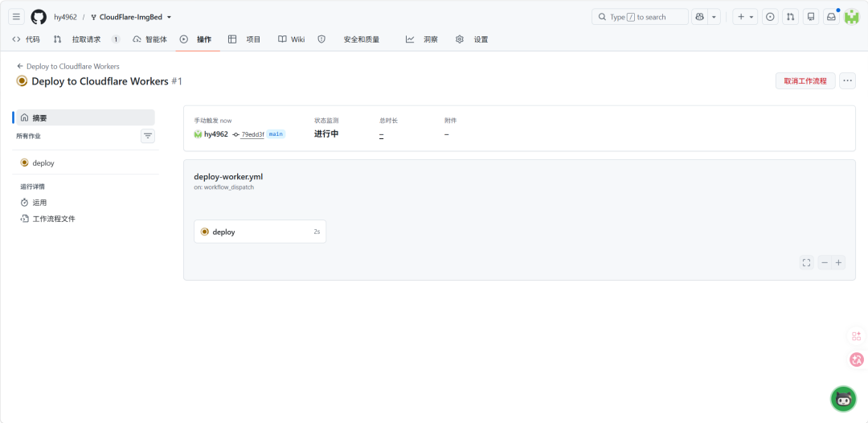Click deploy-worker.yml workflow title
The height and width of the screenshot is (423, 868).
228,177
